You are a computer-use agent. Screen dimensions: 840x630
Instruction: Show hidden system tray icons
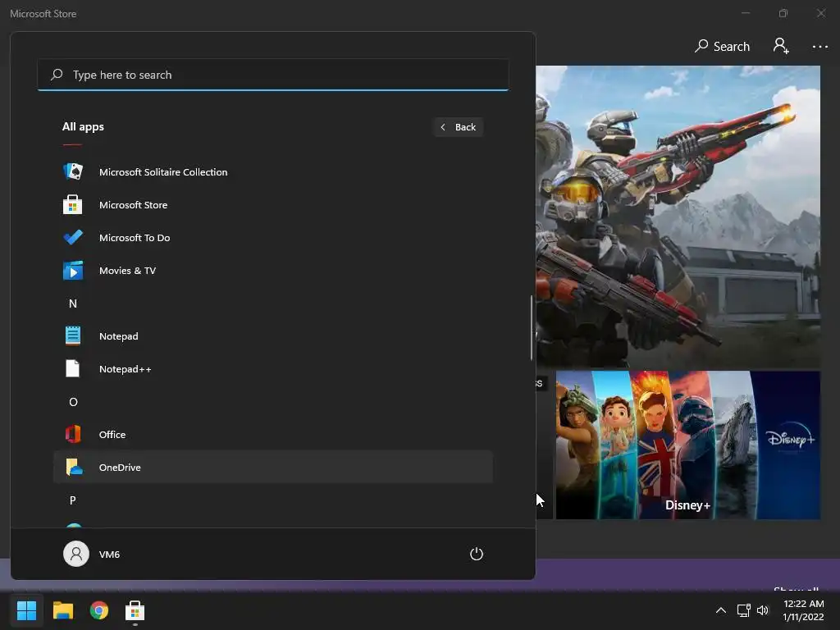pos(721,610)
